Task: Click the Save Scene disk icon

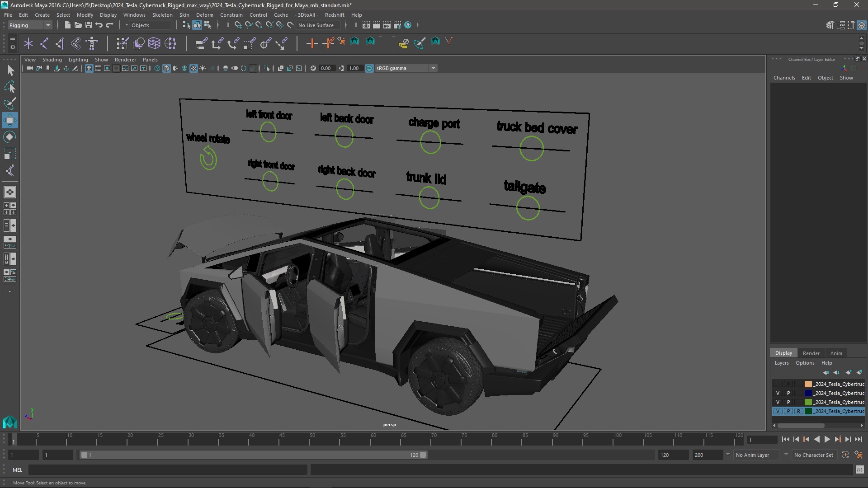Action: click(x=88, y=25)
